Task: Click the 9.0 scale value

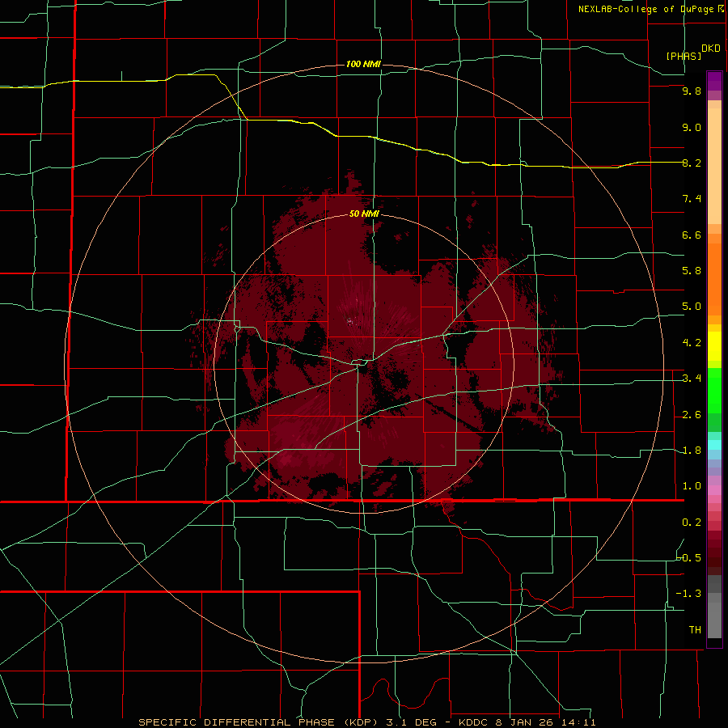Action: tap(692, 128)
